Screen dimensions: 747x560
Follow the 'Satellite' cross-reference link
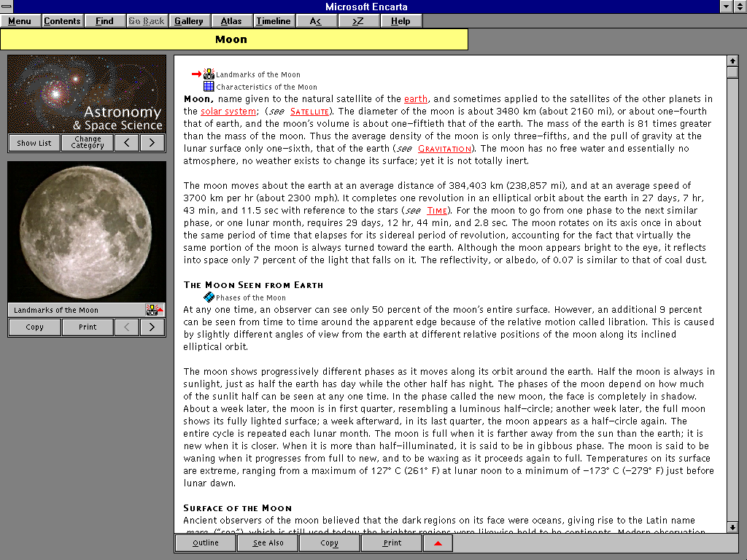click(309, 112)
